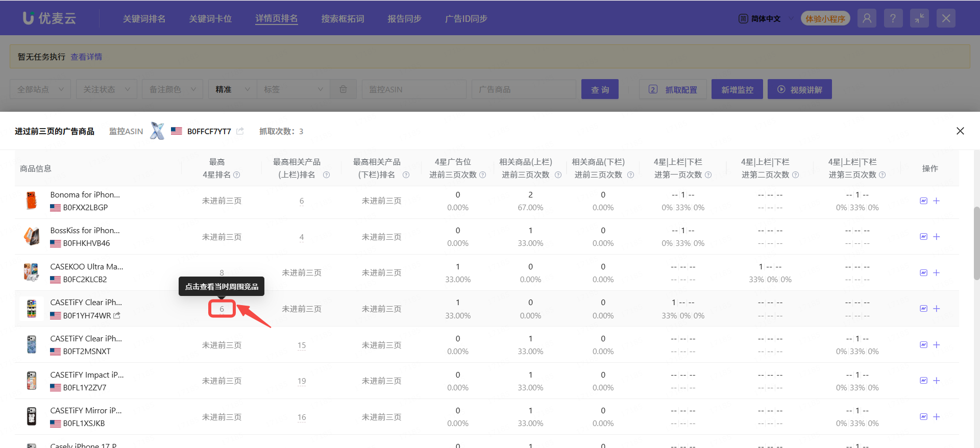The height and width of the screenshot is (448, 980).
Task: Click the trash icon beside 标签 filter
Action: [344, 89]
